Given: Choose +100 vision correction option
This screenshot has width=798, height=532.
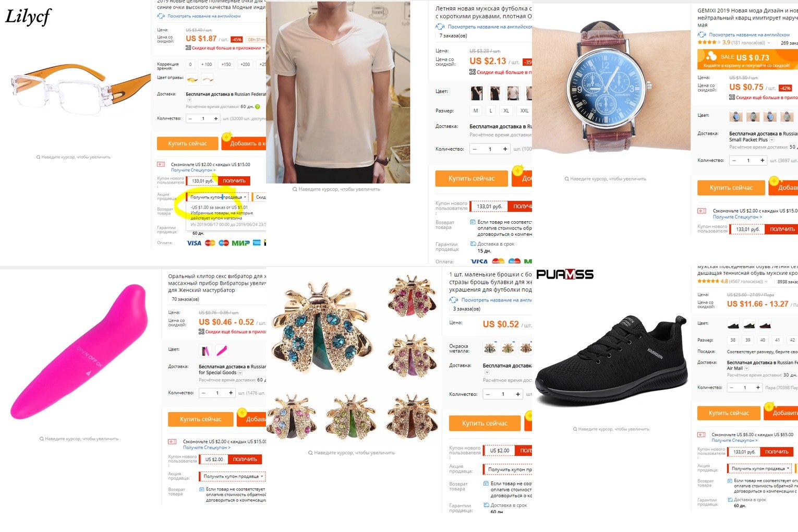Looking at the screenshot, I should [207, 64].
